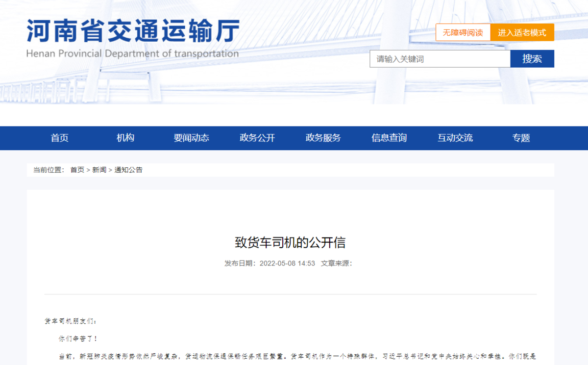The height and width of the screenshot is (365, 588).
Task: Open the 专题 navigation item
Action: point(521,138)
